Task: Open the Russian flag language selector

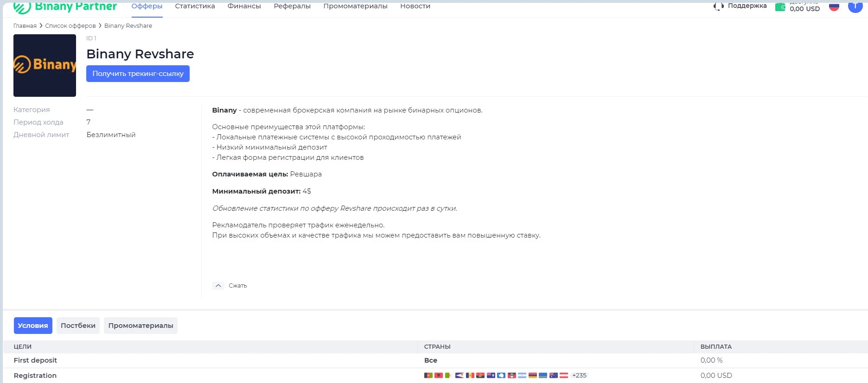Action: pyautogui.click(x=834, y=6)
